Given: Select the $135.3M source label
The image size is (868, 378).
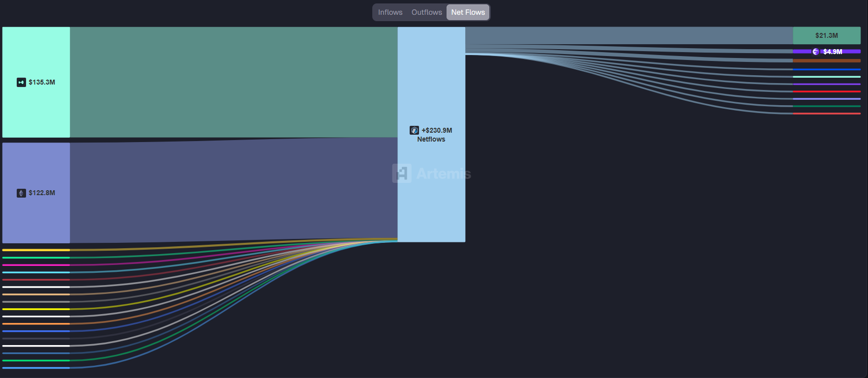Looking at the screenshot, I should click(x=42, y=82).
